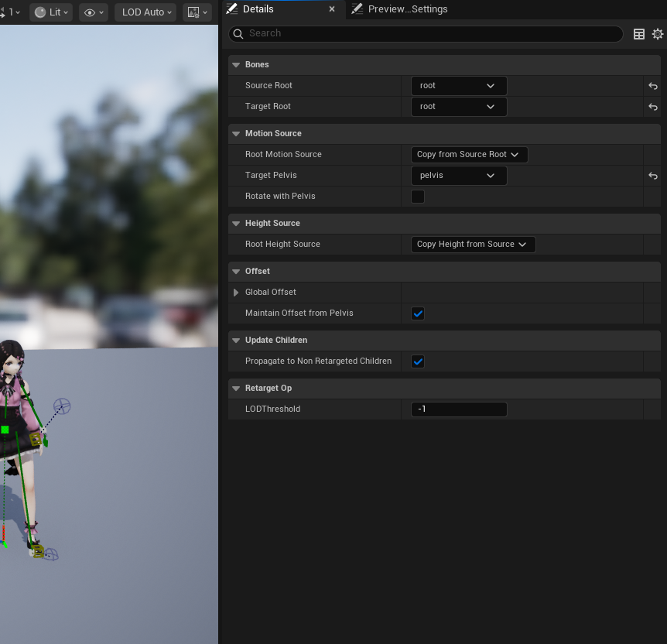Reset Source Root to default value
Screen dimensions: 667x644
(653, 86)
